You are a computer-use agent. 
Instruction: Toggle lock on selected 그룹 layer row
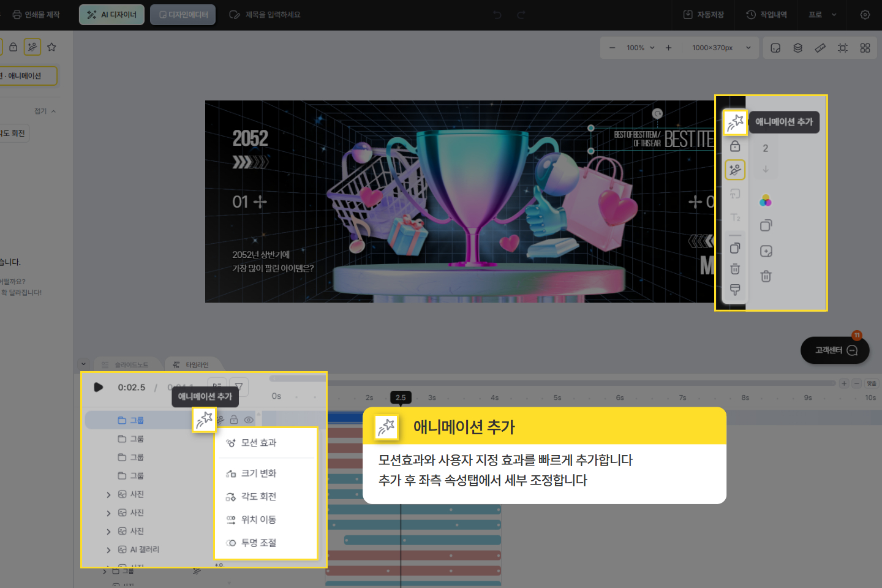tap(233, 420)
